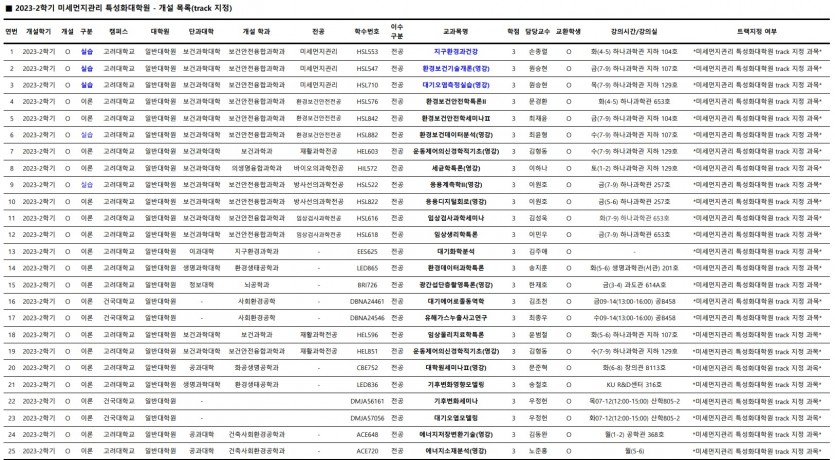Click course name '대기에어로졸동역학'
Viewport: 835px width, 460px height.
(x=455, y=301)
